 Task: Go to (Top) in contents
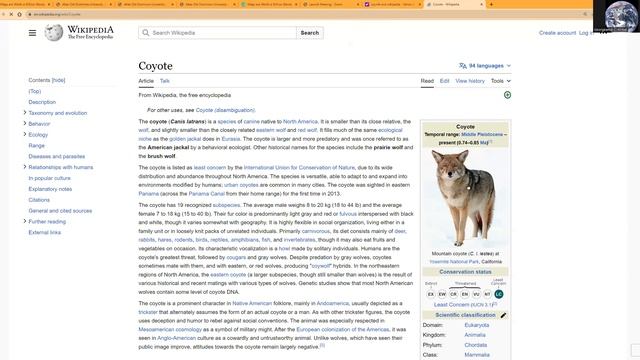point(35,91)
